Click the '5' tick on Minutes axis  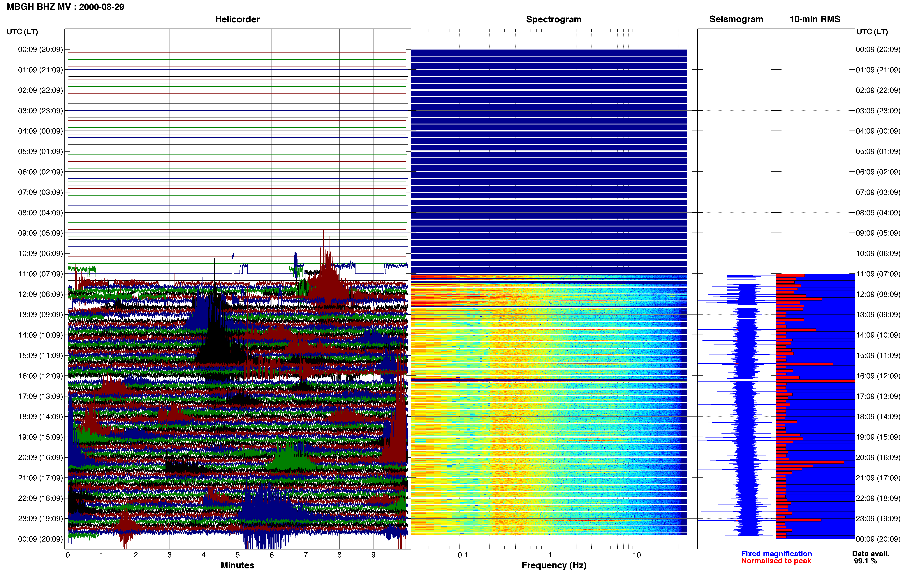click(x=238, y=555)
